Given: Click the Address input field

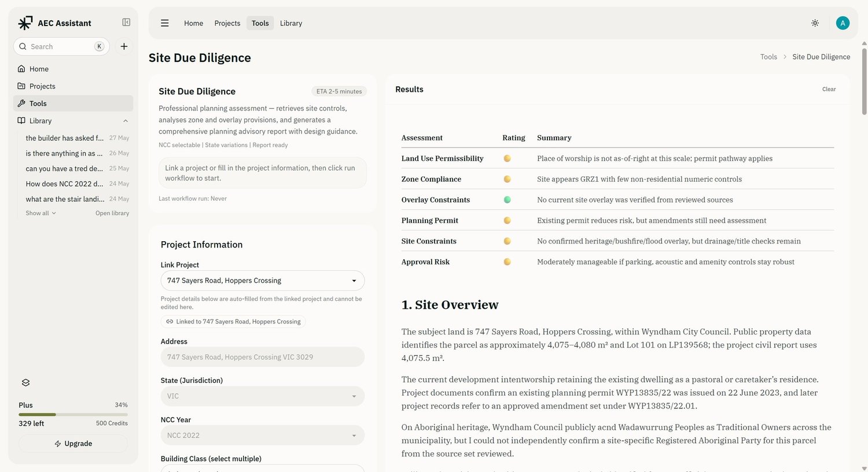Looking at the screenshot, I should 262,357.
